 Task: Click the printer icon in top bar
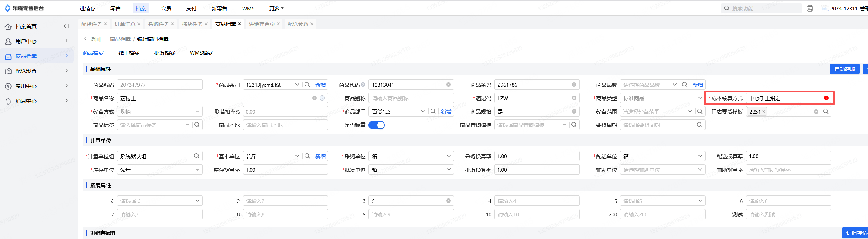tap(810, 8)
